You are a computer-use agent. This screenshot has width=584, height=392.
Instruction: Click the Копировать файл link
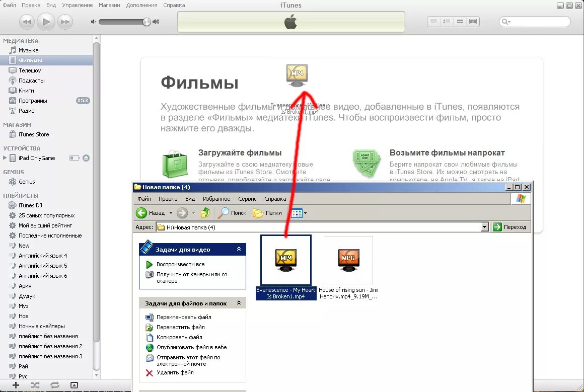[x=179, y=337]
